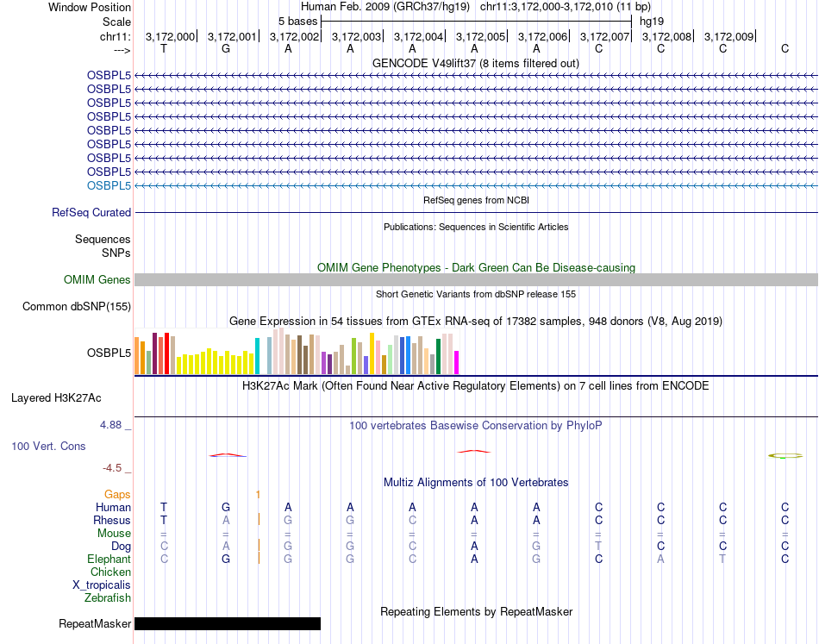Select the Dog species label
Viewport: 819px width, 644px height.
pyautogui.click(x=121, y=547)
